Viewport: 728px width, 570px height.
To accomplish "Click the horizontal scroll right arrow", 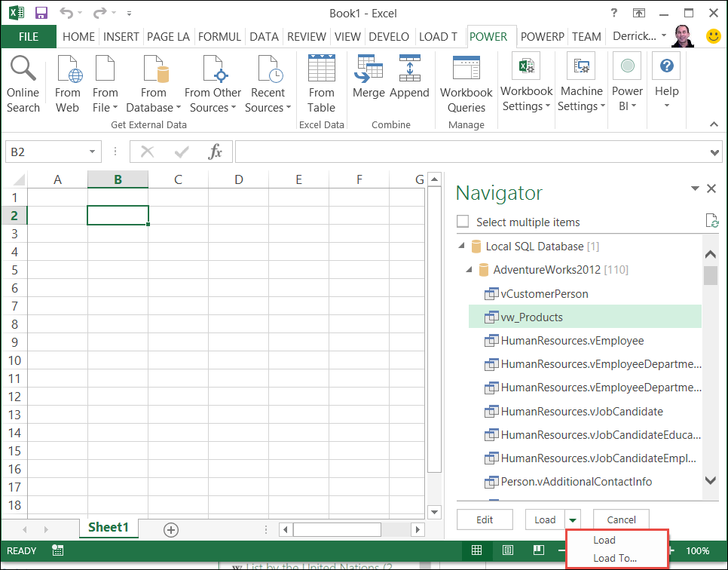I will [418, 529].
